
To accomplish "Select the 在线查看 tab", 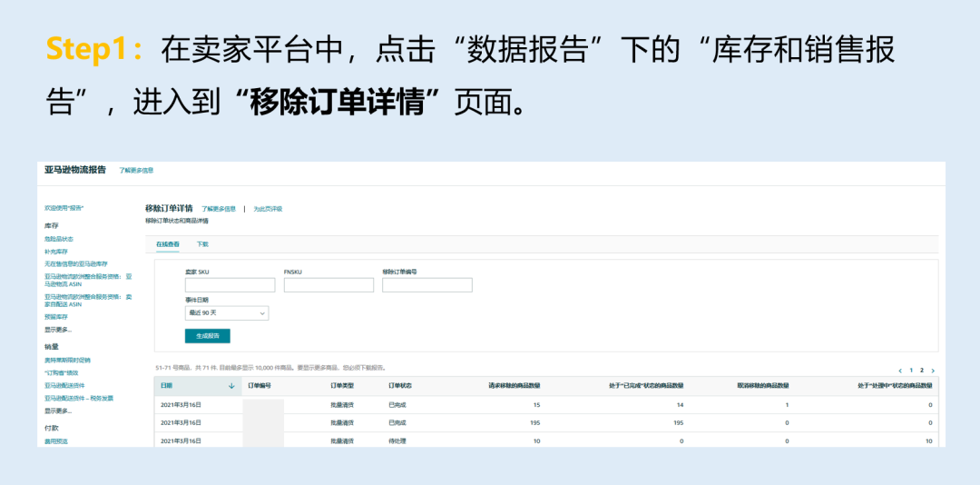I will tap(168, 244).
